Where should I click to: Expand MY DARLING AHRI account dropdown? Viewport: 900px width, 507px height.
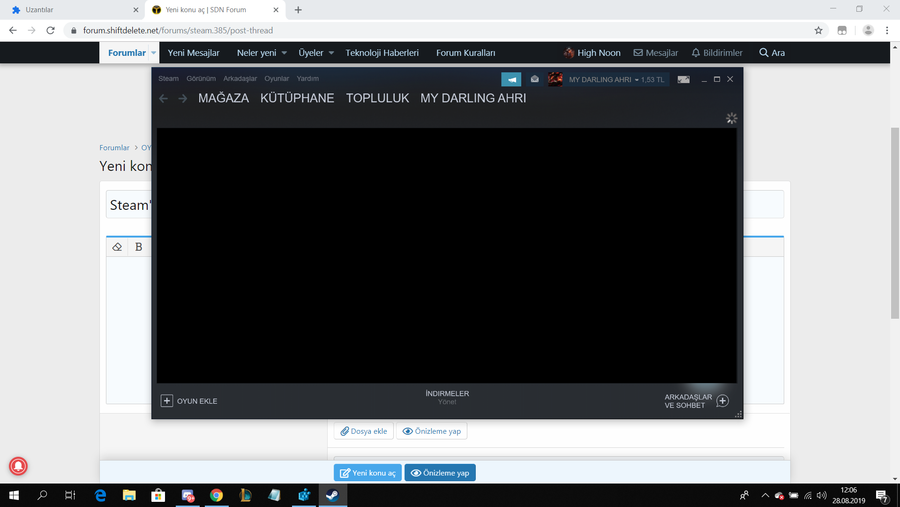[616, 79]
